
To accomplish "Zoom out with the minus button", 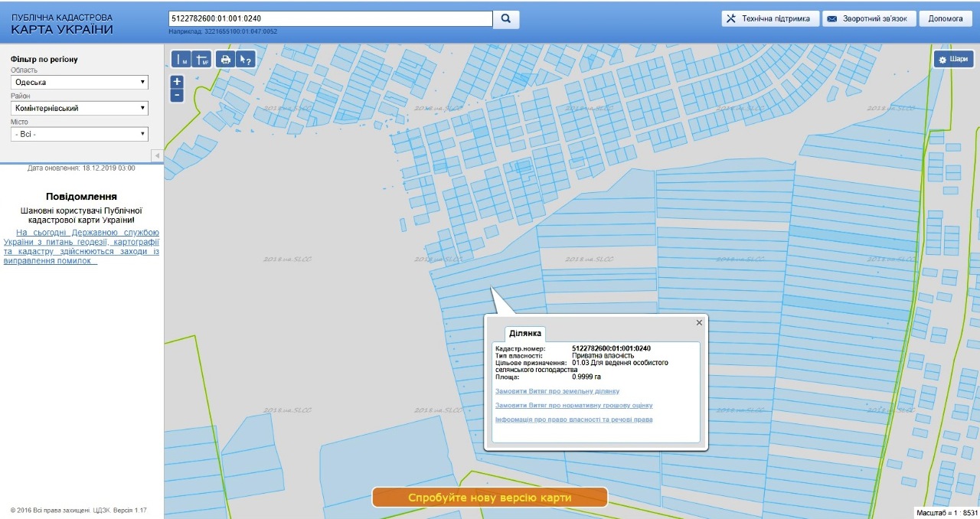I will pyautogui.click(x=177, y=96).
